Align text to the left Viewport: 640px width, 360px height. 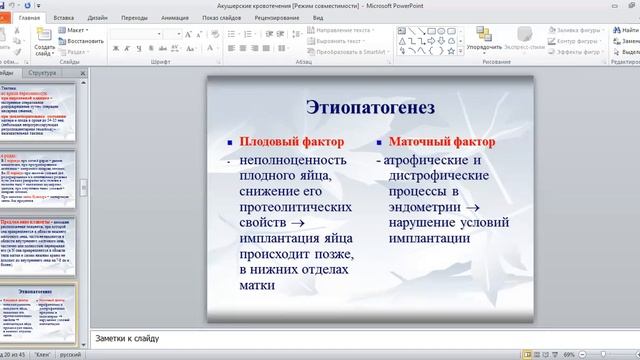point(231,49)
